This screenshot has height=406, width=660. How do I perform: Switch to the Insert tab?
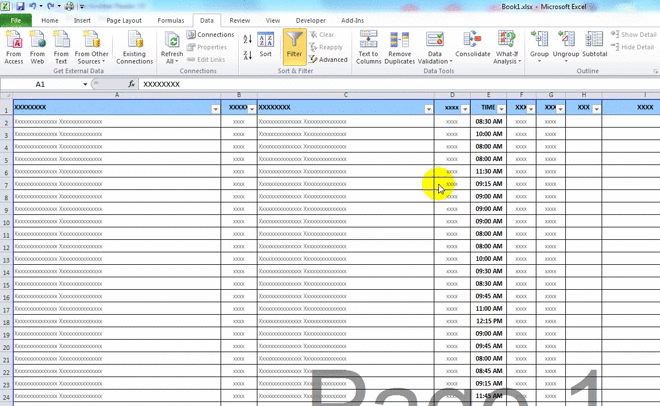click(82, 20)
